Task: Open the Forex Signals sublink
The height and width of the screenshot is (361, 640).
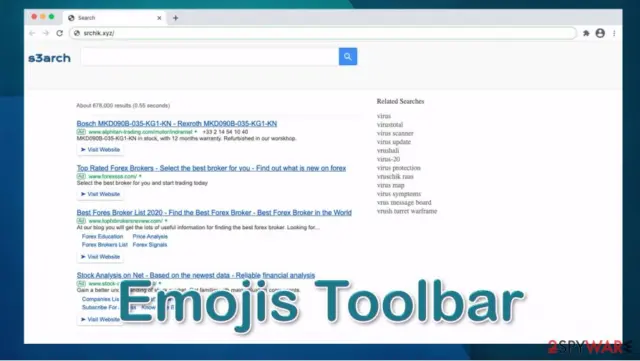Action: pyautogui.click(x=150, y=245)
